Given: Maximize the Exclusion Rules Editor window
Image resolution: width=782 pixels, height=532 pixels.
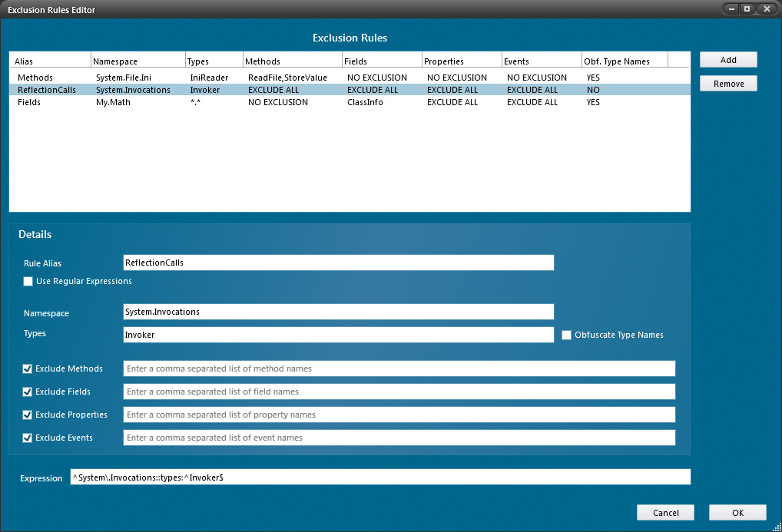Looking at the screenshot, I should pos(747,8).
